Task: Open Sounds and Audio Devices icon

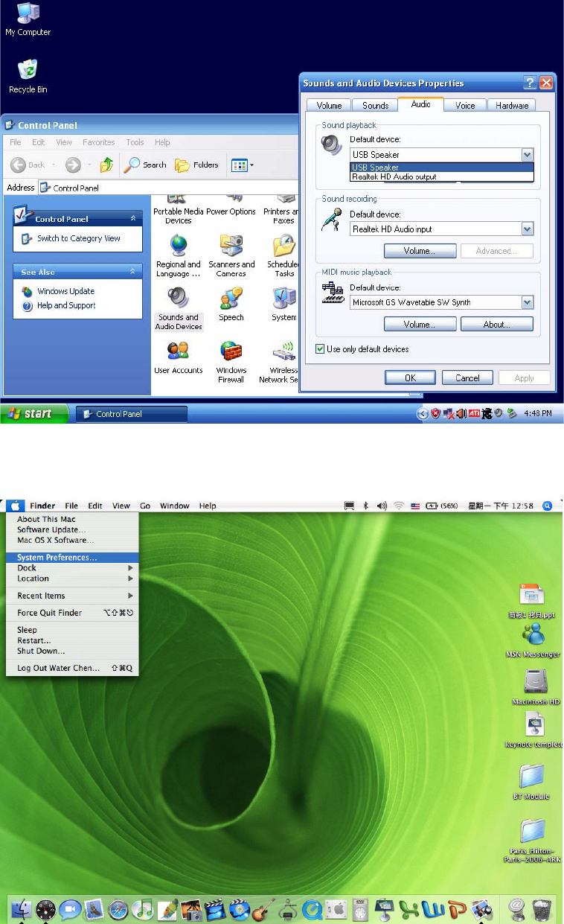Action: pos(179,309)
